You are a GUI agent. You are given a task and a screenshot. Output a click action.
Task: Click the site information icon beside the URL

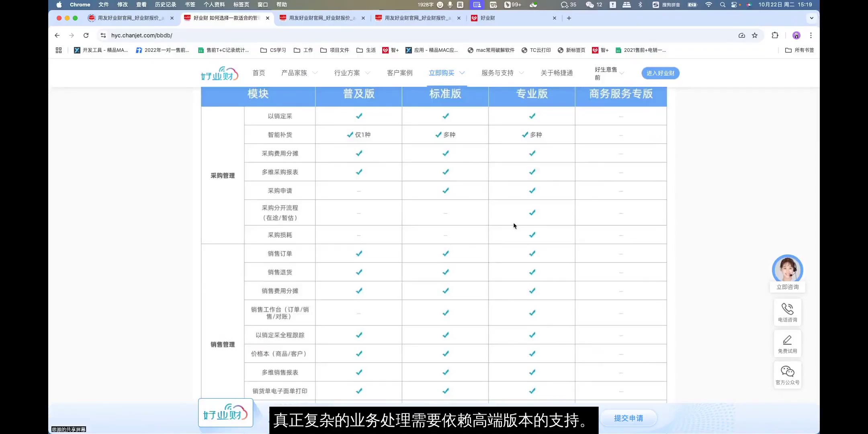tap(103, 35)
